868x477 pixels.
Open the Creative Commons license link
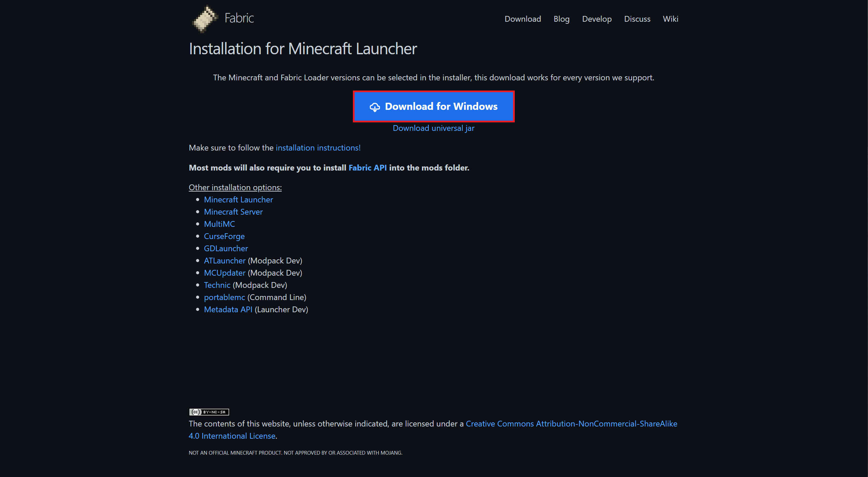pos(433,430)
